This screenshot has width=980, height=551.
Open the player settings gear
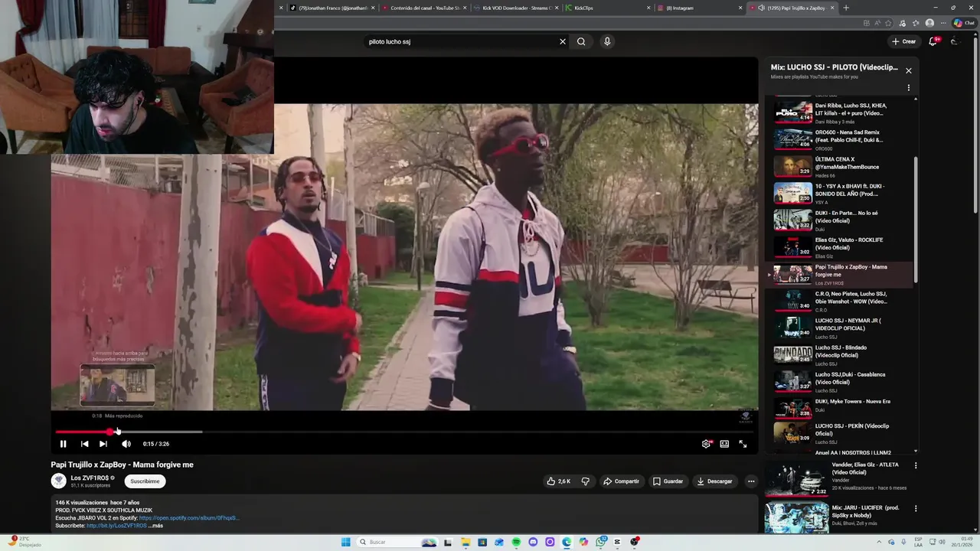(x=706, y=444)
